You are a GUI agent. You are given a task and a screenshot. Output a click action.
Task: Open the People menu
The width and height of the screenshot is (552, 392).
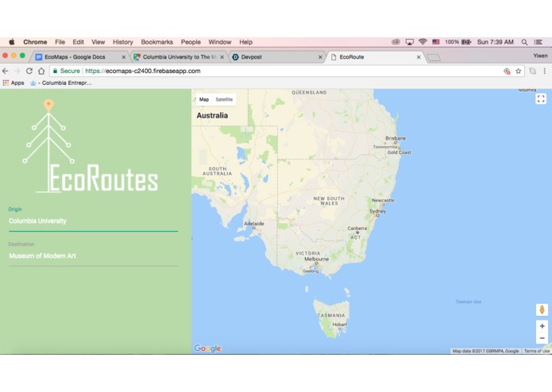click(191, 42)
